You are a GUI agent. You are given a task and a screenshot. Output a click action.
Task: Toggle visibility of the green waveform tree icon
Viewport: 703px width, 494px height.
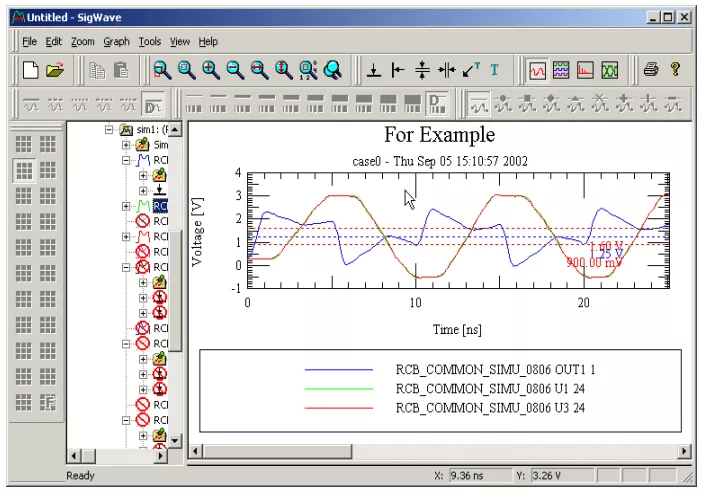pos(143,206)
